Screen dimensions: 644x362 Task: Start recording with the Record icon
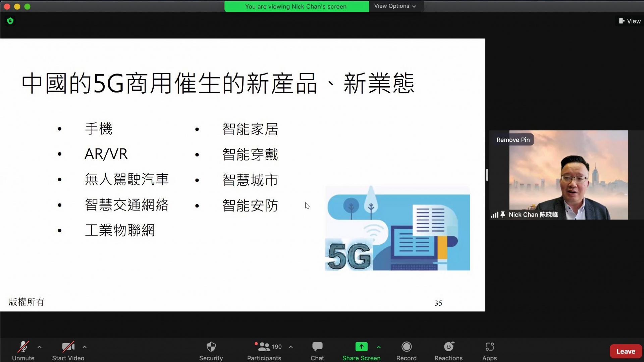click(406, 347)
